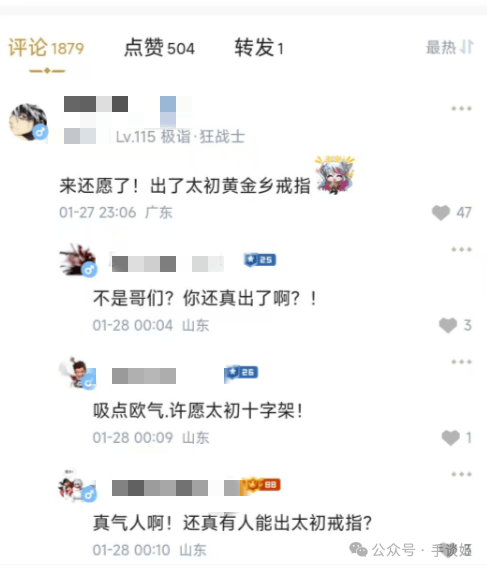Open the Lv.115 极诣·狂战士 character label
The image size is (487, 569).
pos(180,137)
